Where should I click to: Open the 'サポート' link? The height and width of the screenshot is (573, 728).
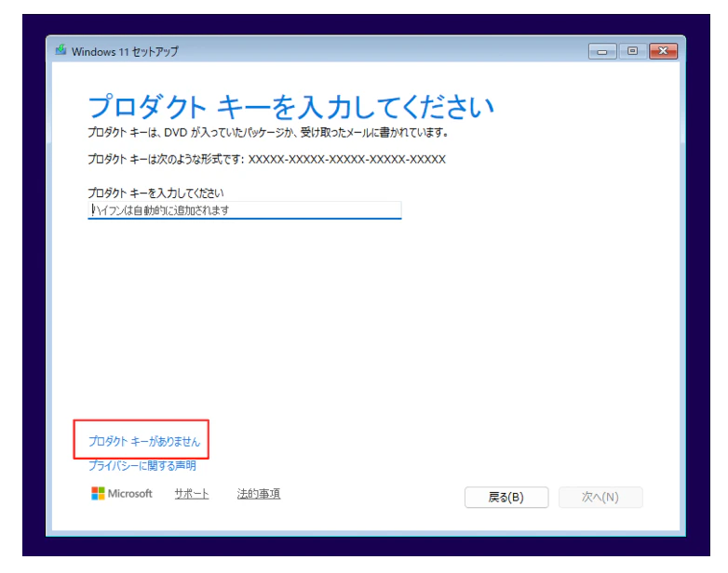pyautogui.click(x=191, y=494)
